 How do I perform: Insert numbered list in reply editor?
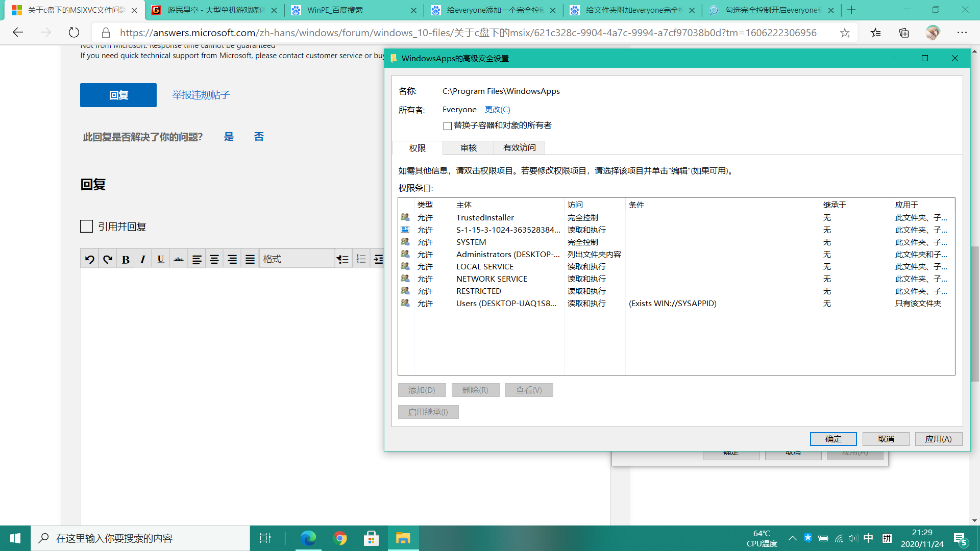click(x=361, y=259)
